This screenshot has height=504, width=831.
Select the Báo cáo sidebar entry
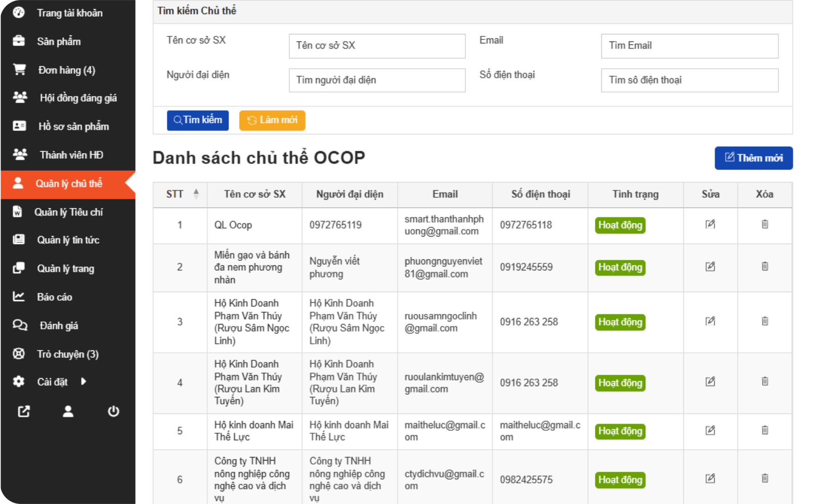56,297
